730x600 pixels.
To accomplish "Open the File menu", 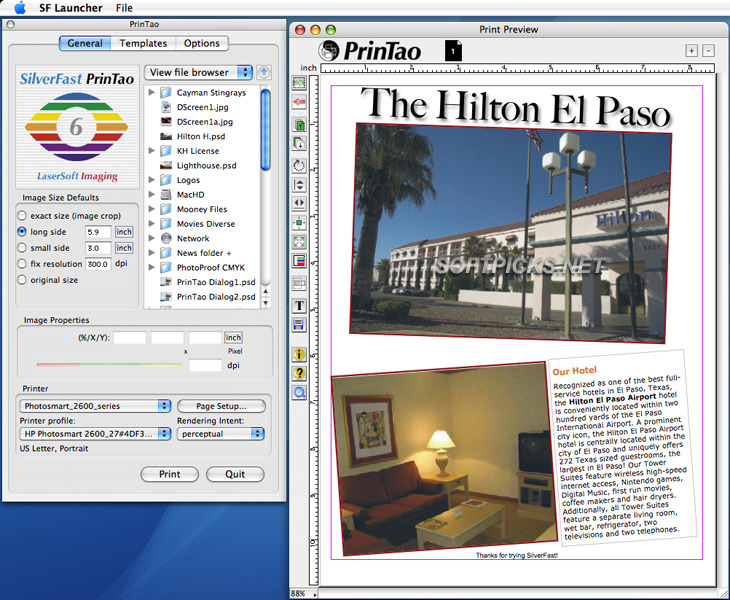I will (124, 8).
